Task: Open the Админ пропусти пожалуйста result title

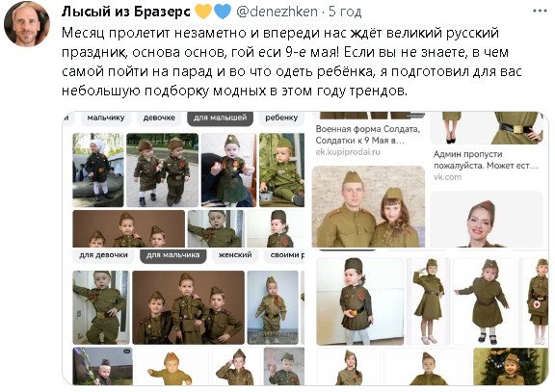Action: point(486,160)
